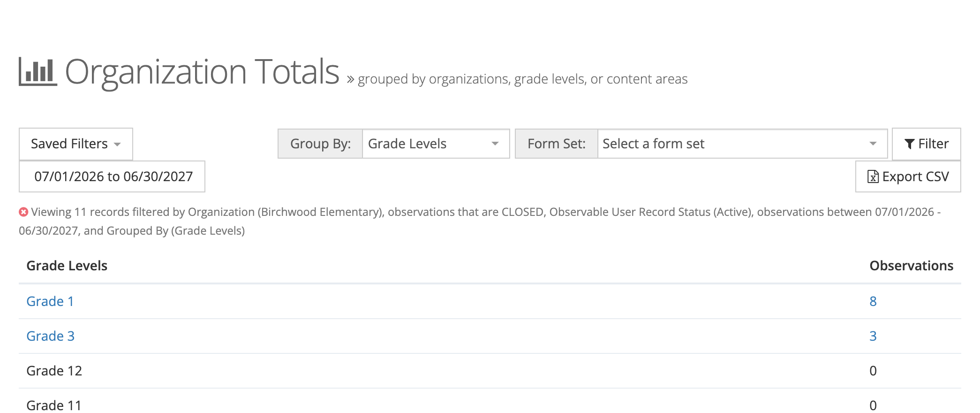Viewport: 980px width, 413px height.
Task: Click the 'Viewing 11 records' filter summary text
Action: [x=480, y=221]
